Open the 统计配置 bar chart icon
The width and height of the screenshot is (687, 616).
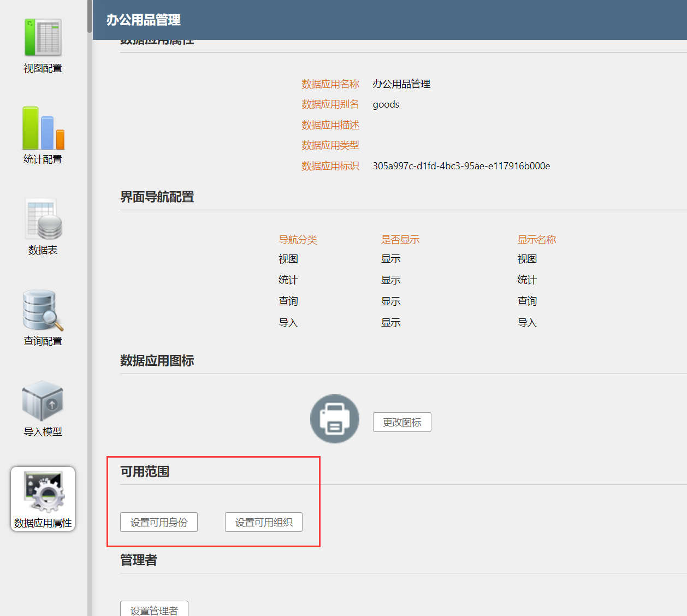point(43,128)
